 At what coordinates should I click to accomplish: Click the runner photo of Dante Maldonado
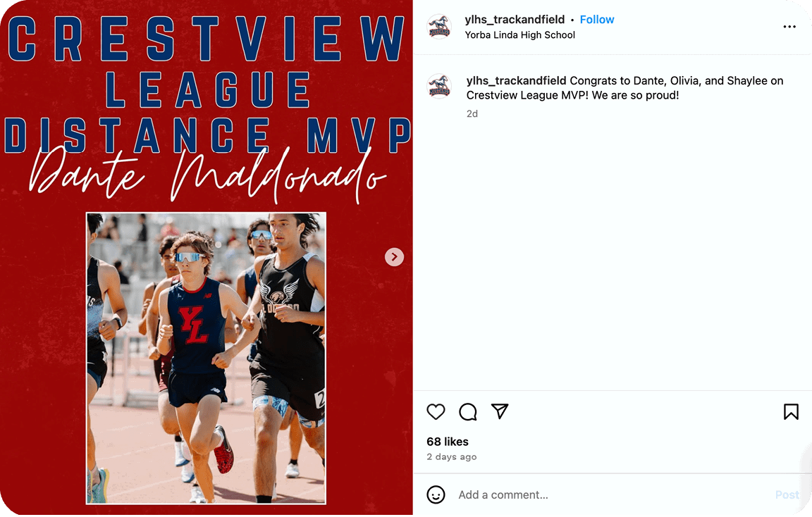206,358
